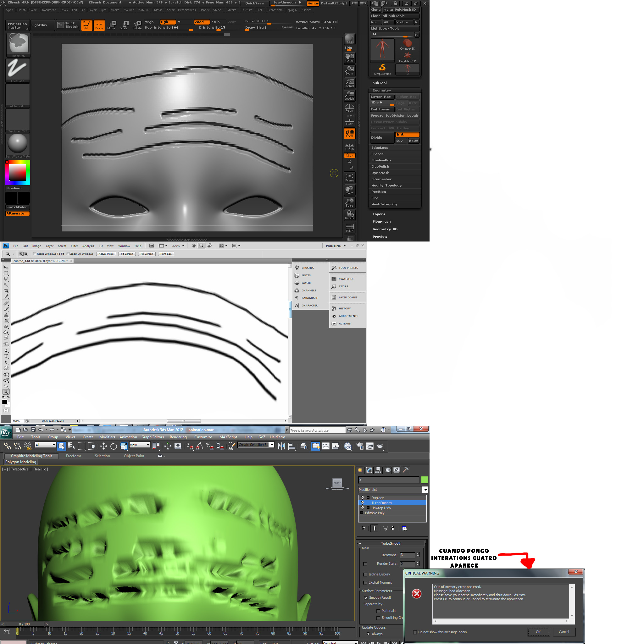Click the ZBrush color picker square
The image size is (644, 644).
coord(17,172)
